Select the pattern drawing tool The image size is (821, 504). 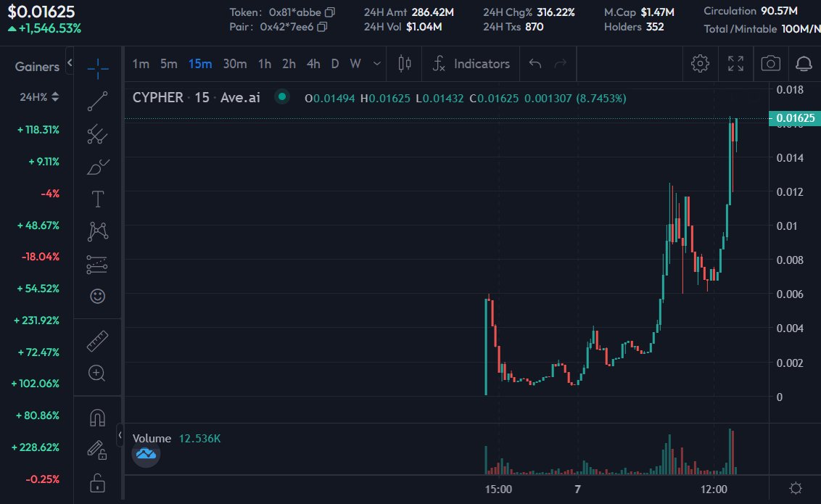(x=97, y=231)
